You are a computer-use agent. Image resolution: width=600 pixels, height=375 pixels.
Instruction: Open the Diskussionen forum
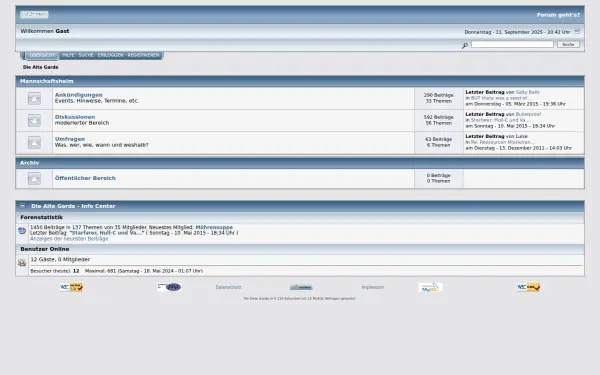point(75,117)
